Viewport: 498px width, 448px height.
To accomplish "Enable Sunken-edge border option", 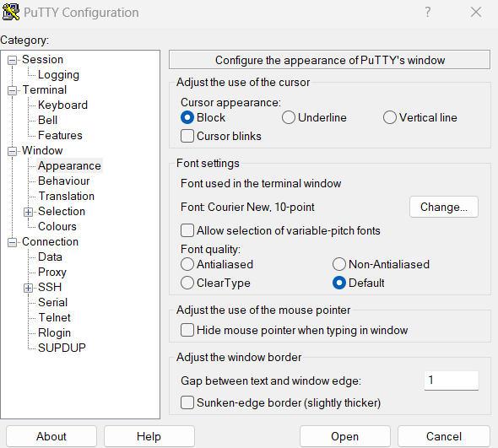I will [x=187, y=402].
